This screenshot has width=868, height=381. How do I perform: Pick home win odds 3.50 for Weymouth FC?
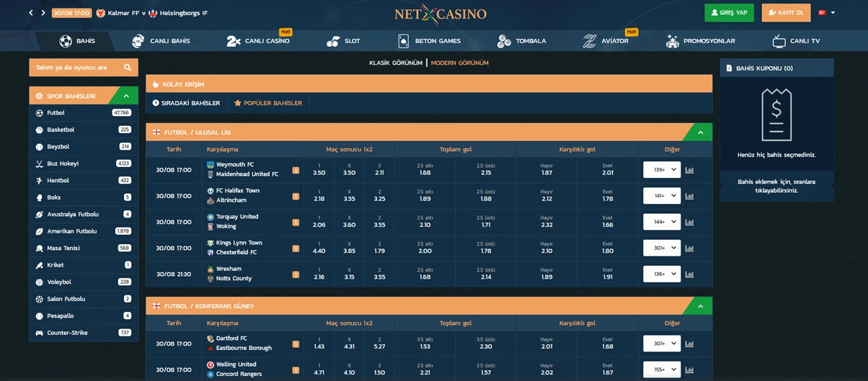319,170
